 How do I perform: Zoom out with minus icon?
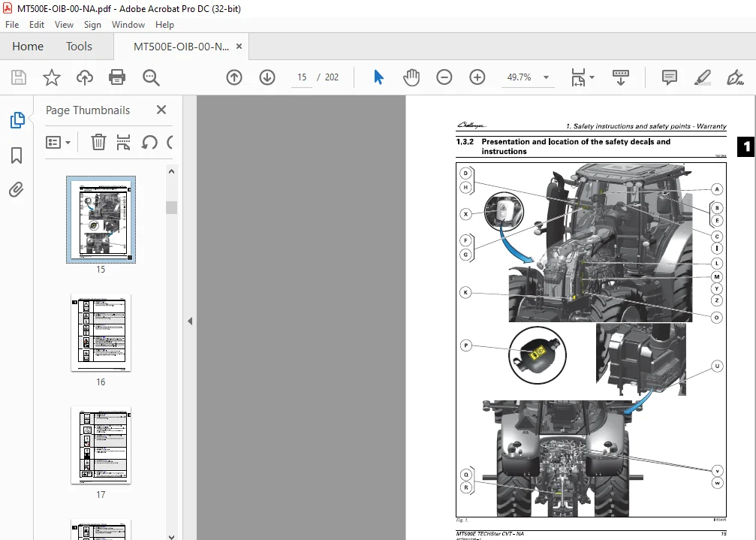coord(444,77)
